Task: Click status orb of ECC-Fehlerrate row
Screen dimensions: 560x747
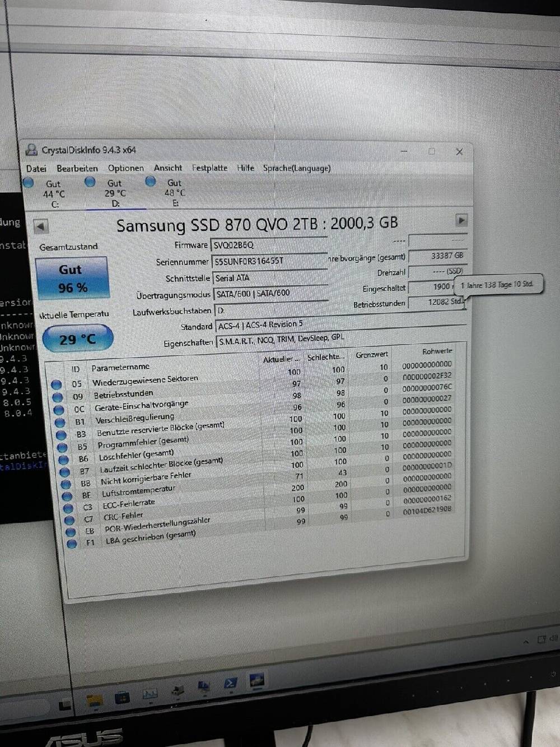Action: [x=69, y=509]
